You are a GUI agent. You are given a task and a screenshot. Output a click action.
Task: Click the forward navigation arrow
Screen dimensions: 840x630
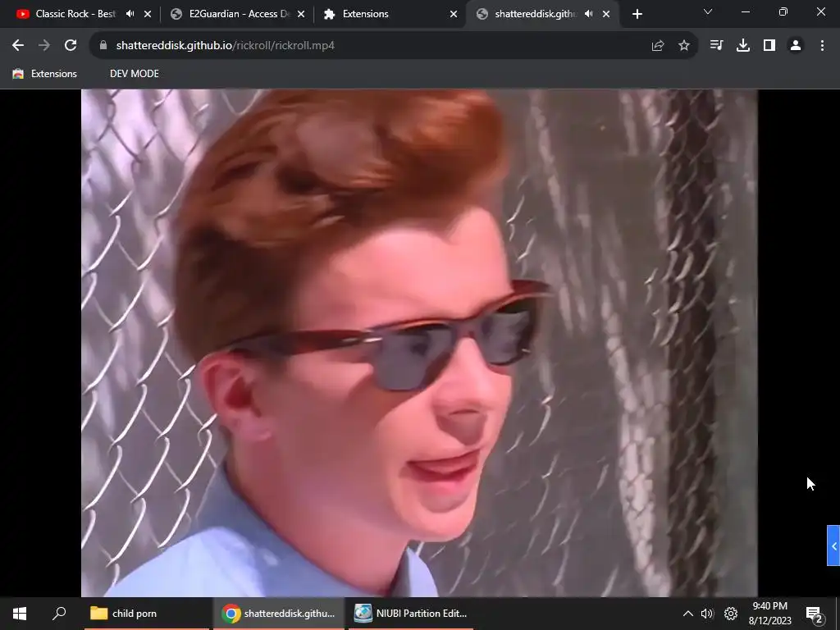coord(44,46)
